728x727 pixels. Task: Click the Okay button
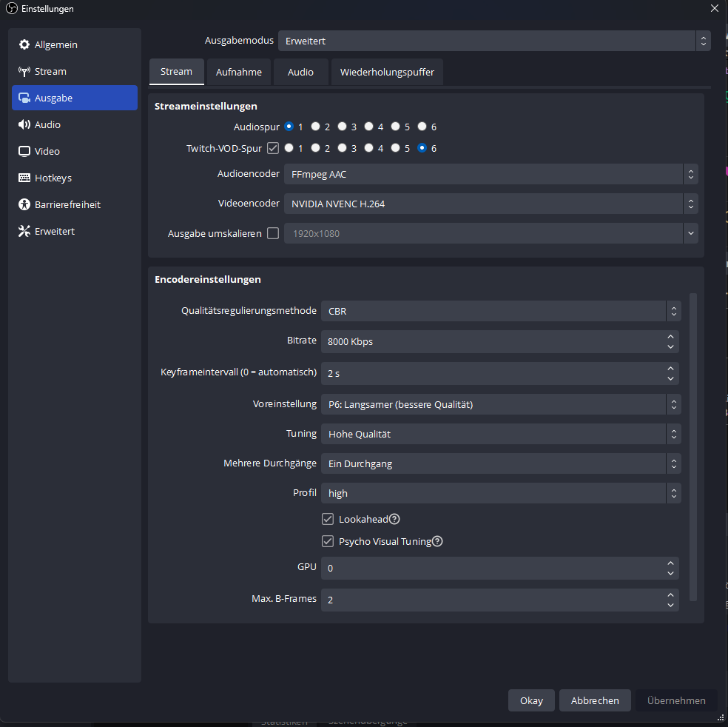point(531,700)
